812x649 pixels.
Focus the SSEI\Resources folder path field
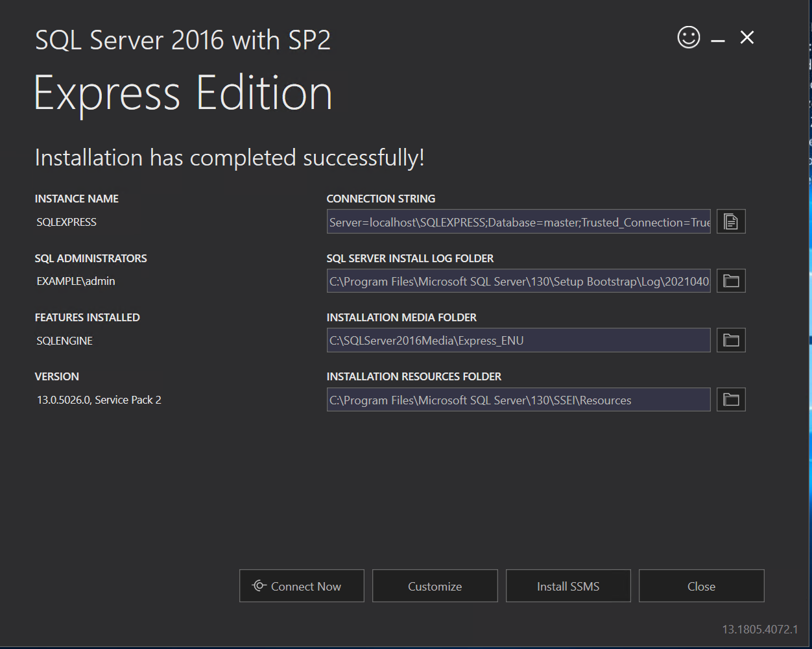click(x=518, y=400)
